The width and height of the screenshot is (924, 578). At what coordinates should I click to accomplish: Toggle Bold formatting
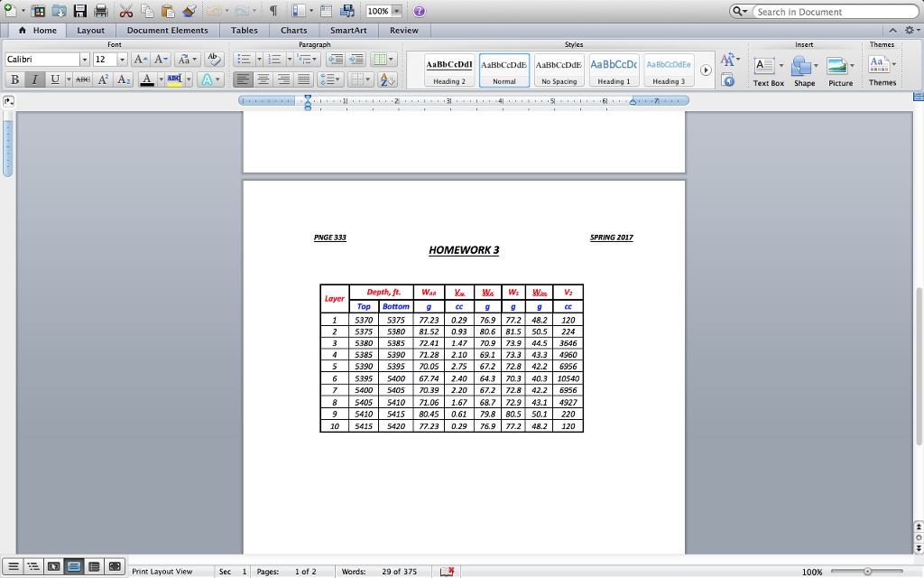coord(14,79)
